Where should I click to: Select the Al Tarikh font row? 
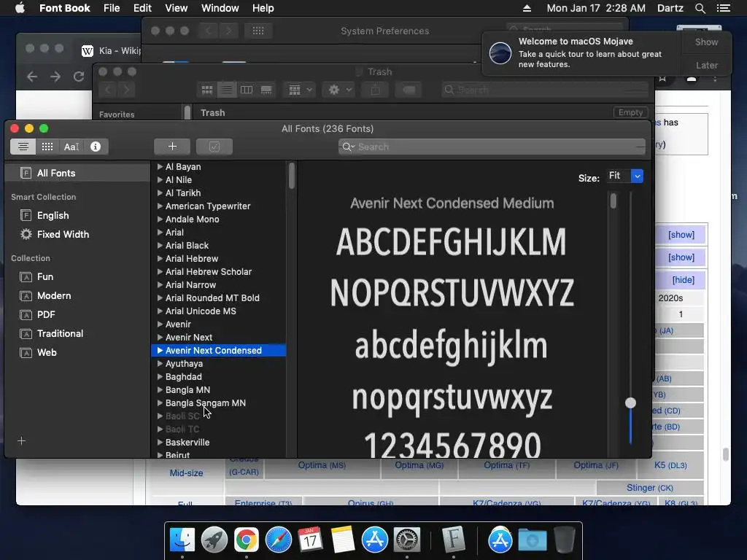(x=219, y=192)
